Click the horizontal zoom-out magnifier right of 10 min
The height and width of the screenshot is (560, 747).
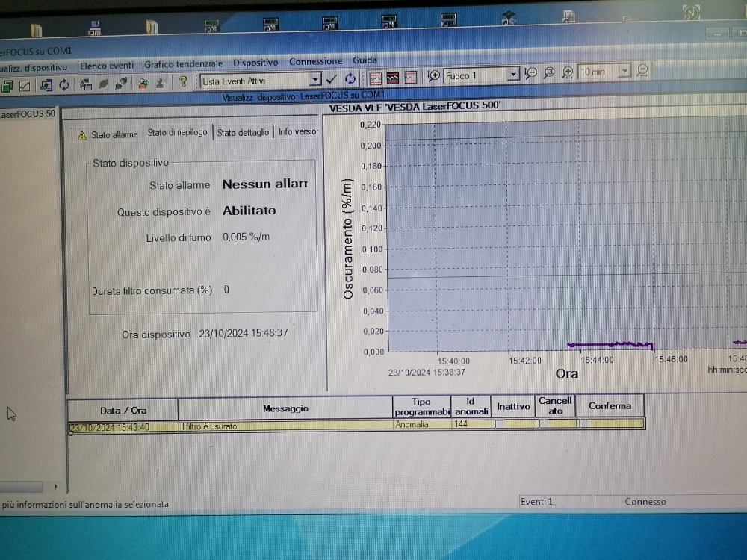642,70
